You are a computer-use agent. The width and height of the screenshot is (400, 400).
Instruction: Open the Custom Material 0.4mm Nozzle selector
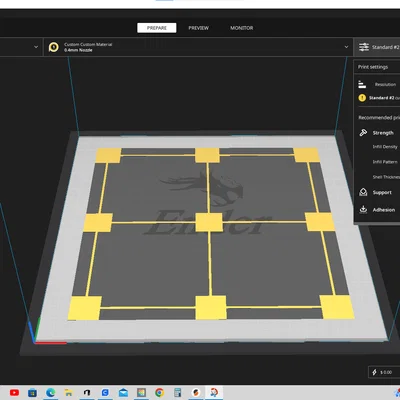[198, 47]
